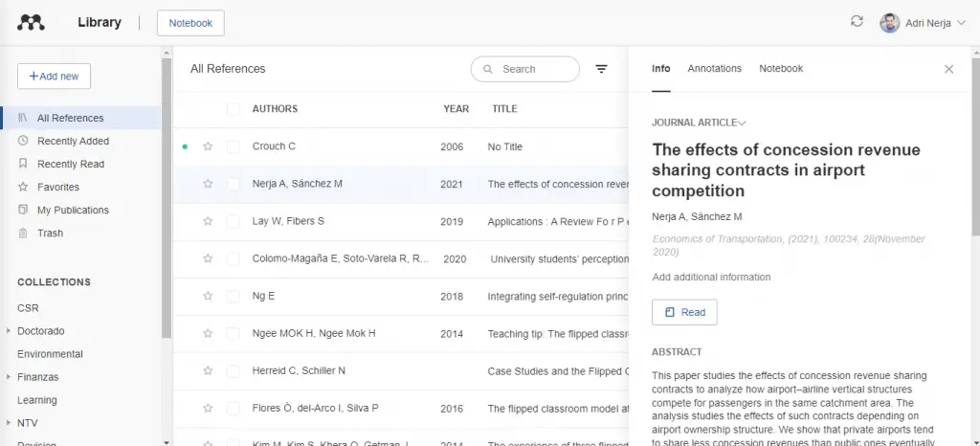The image size is (980, 446).
Task: Tick the Colomo-Magaña E row checkbox
Action: (x=234, y=259)
